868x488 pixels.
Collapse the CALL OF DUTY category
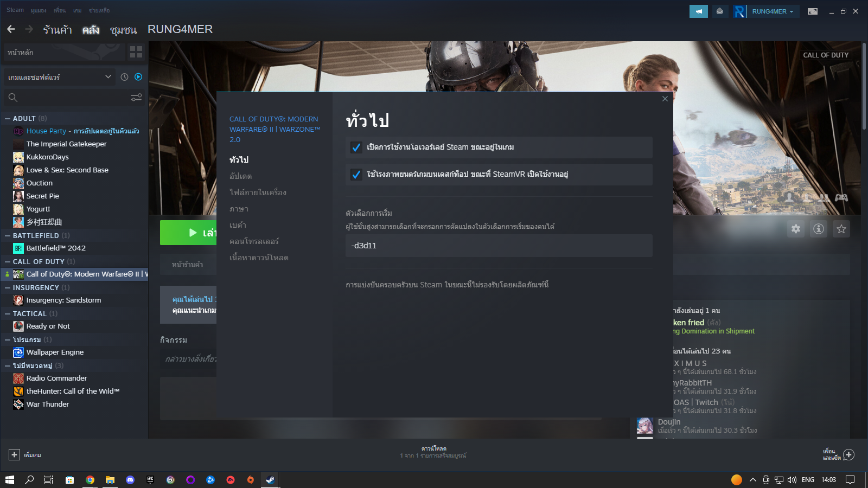[8, 261]
